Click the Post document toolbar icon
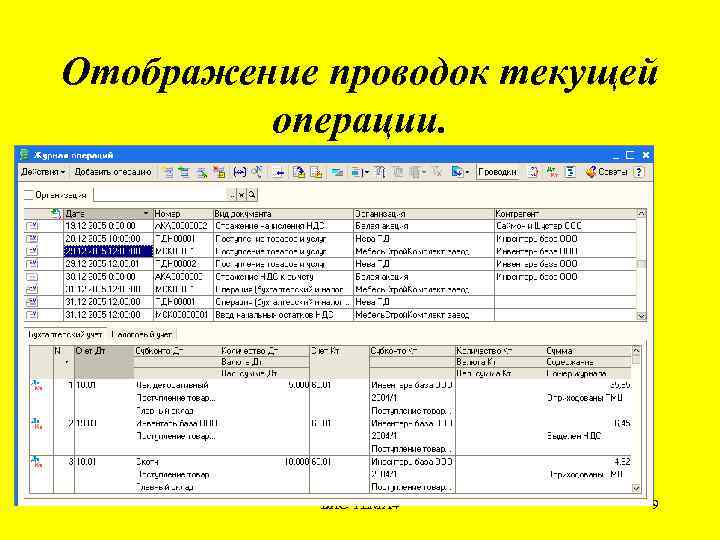 (299, 172)
